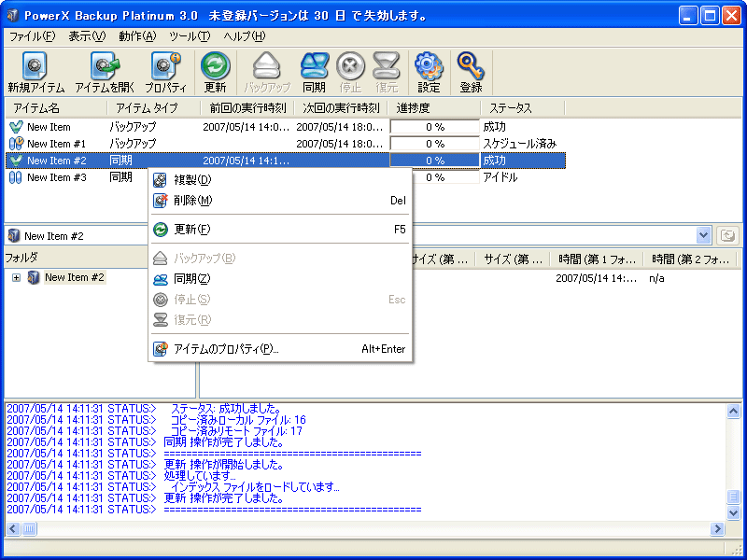This screenshot has height=560, width=747.
Task: Open the 動作(A) menu
Action: pos(137,36)
